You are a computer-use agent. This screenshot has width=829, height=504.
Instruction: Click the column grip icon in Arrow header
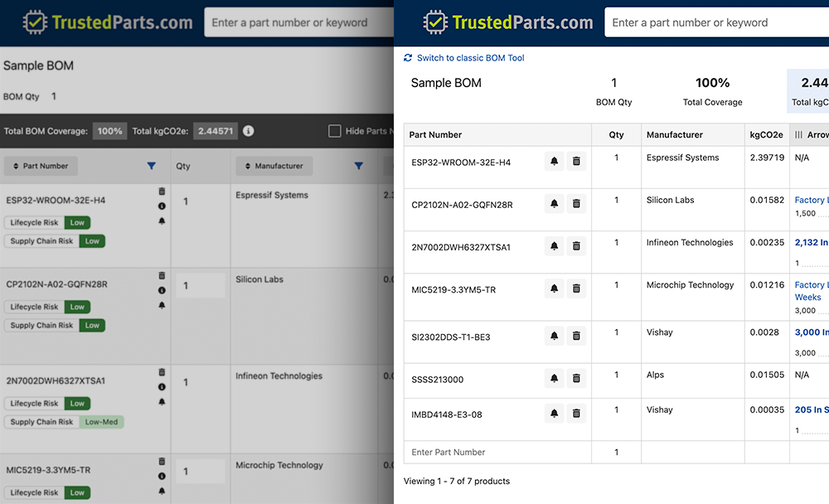pyautogui.click(x=799, y=134)
